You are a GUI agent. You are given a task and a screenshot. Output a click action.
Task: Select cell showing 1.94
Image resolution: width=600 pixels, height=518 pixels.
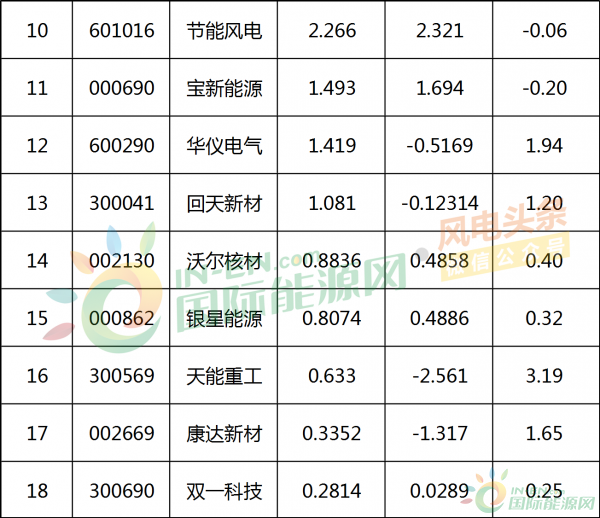click(546, 145)
